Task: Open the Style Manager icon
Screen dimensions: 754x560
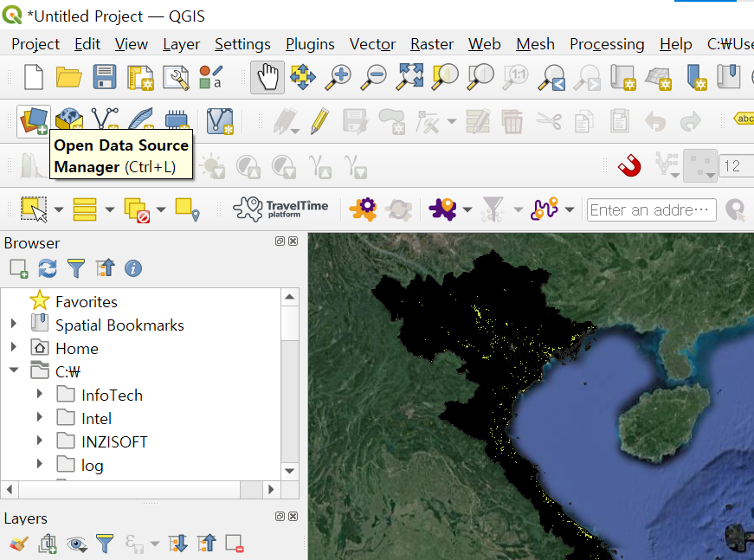Action: (x=211, y=77)
